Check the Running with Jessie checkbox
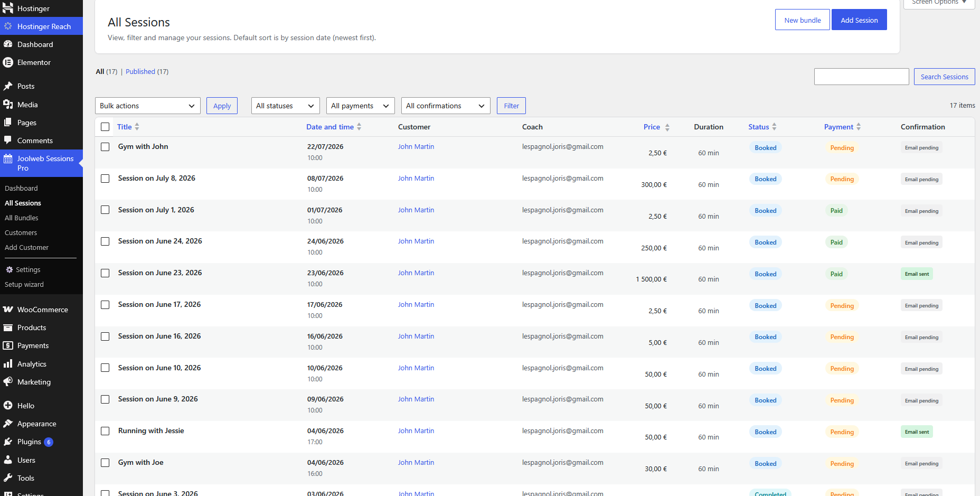 105,431
